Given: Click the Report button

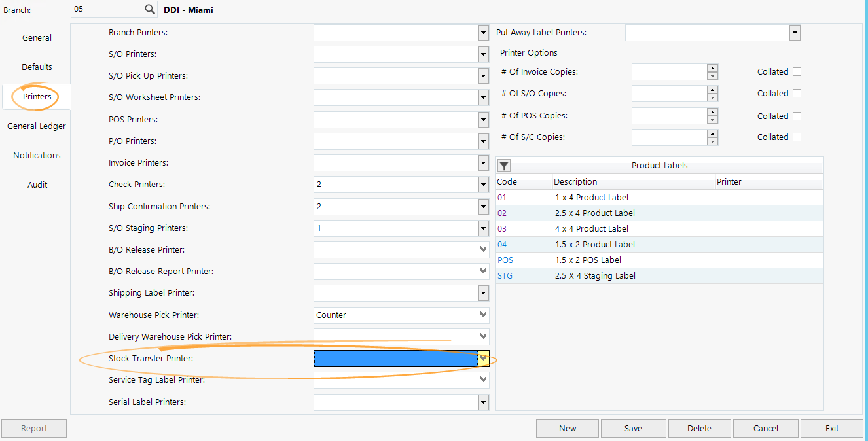Looking at the screenshot, I should [x=34, y=428].
